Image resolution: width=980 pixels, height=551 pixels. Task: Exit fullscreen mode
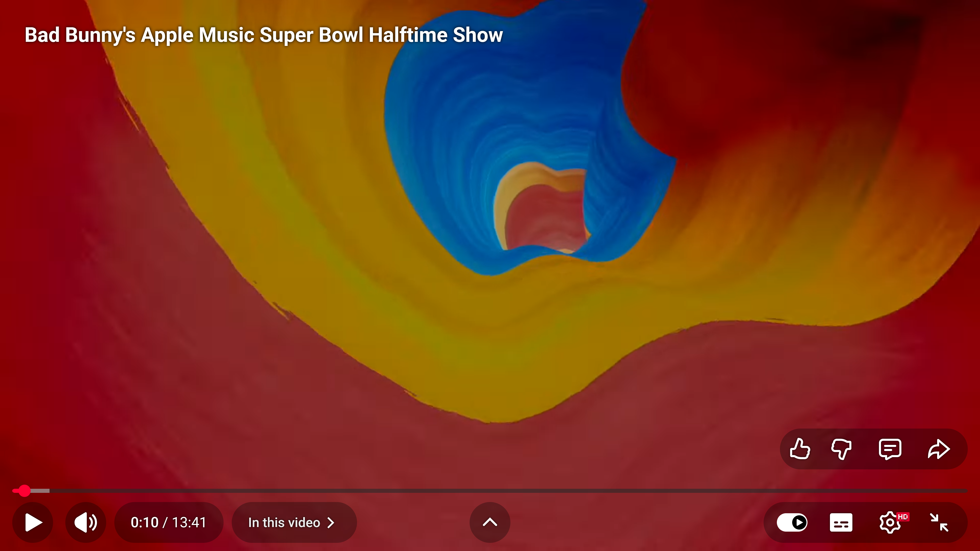939,522
